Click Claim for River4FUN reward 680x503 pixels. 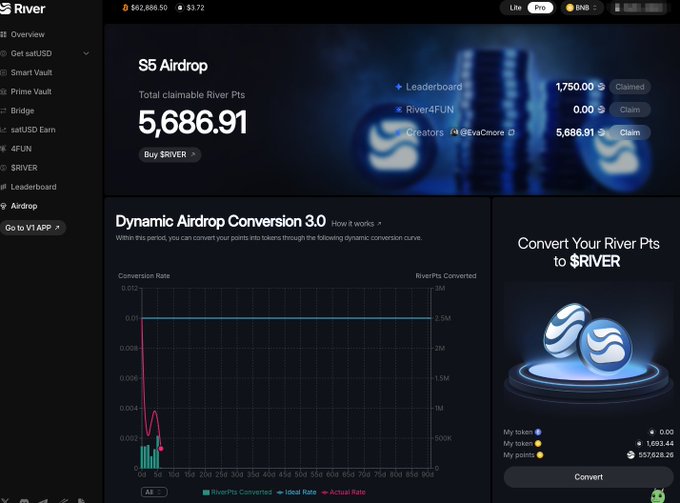click(x=630, y=110)
